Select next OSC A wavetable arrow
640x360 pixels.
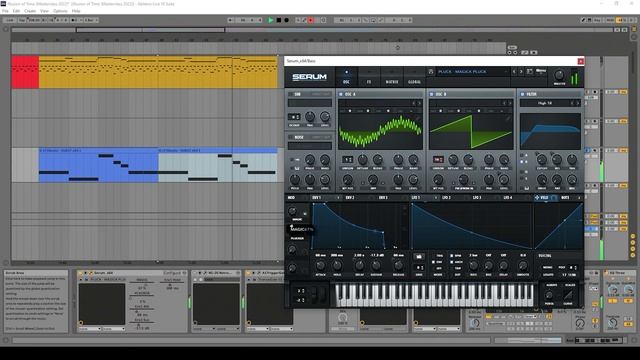pyautogui.click(x=419, y=103)
